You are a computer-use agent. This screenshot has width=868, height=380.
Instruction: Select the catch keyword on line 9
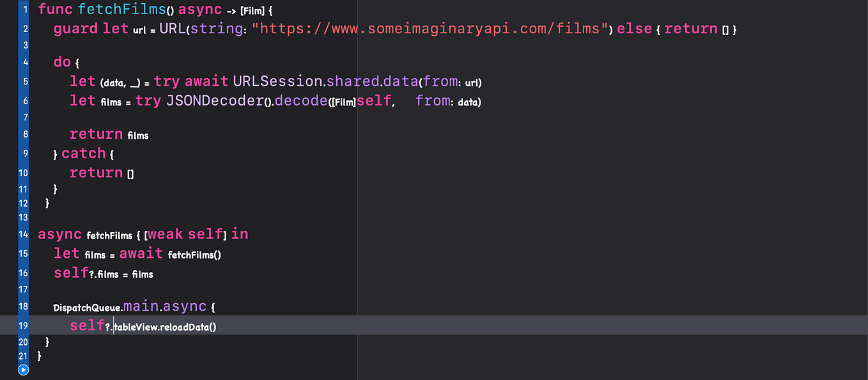click(84, 153)
